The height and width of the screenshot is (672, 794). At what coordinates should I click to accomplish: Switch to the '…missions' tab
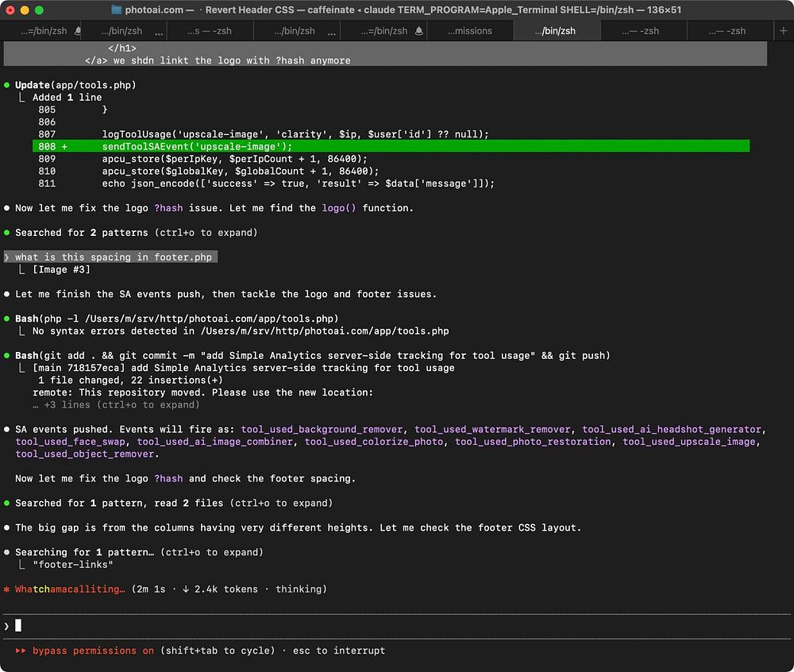[x=469, y=31]
